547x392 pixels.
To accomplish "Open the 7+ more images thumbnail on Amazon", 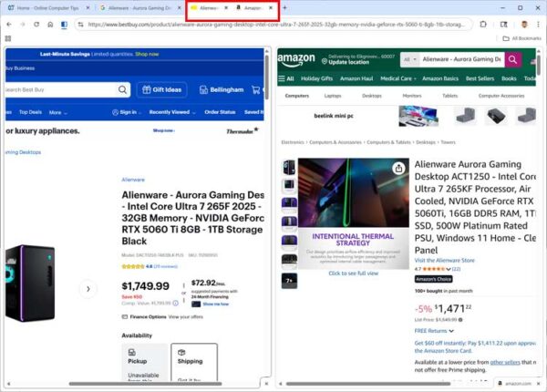I will point(289,281).
